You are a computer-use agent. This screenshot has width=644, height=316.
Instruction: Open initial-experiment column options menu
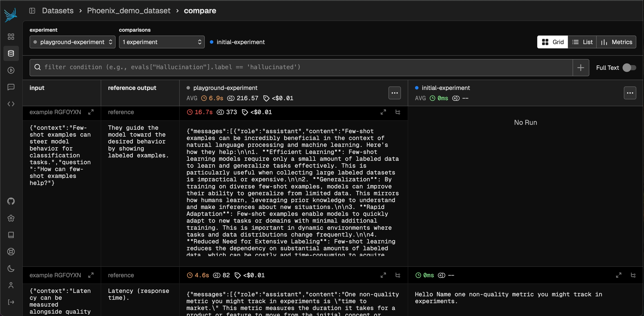630,93
